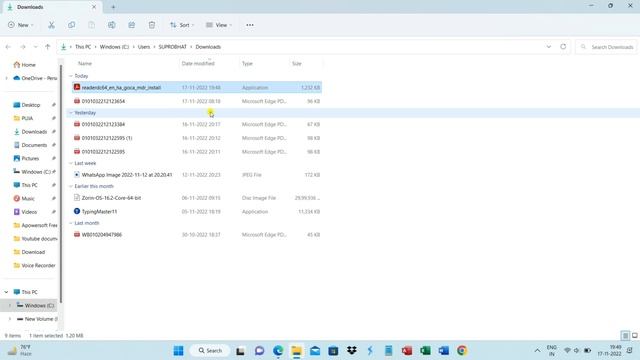Go forward with the right arrow
The image size is (640, 360).
point(23,47)
